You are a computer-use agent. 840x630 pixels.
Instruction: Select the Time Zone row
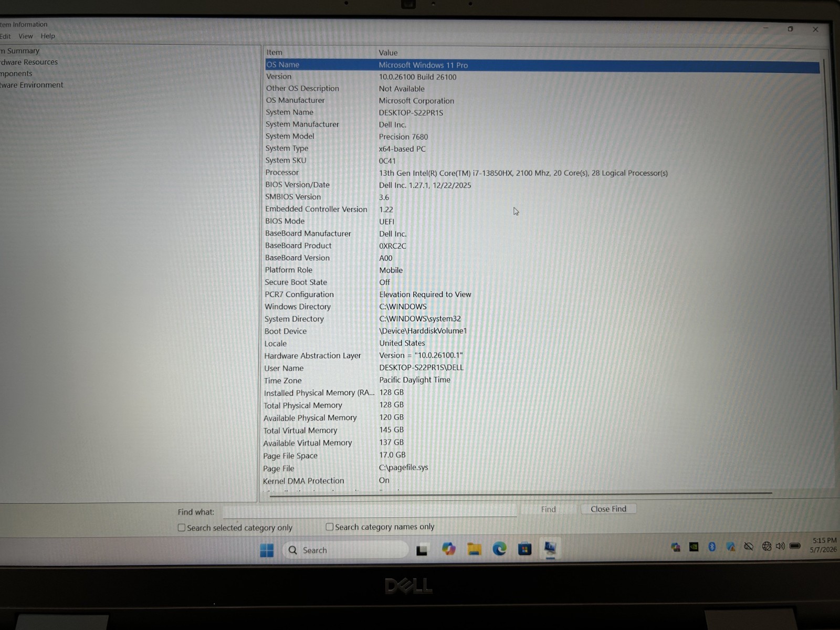542,380
